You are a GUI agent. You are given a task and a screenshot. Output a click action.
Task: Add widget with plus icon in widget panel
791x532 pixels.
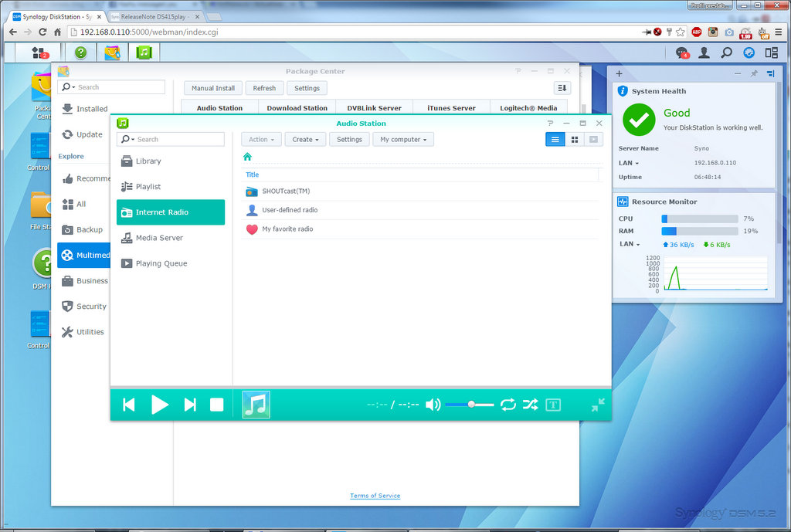click(x=619, y=73)
